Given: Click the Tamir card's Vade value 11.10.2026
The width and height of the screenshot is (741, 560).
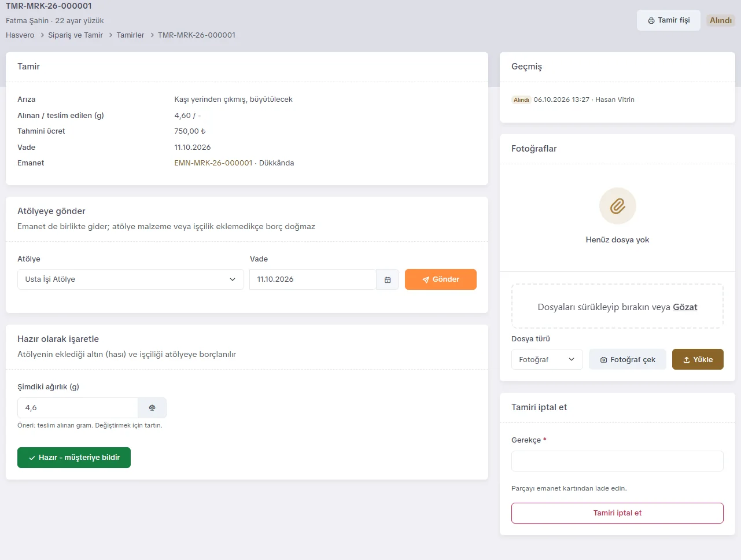Looking at the screenshot, I should 193,148.
